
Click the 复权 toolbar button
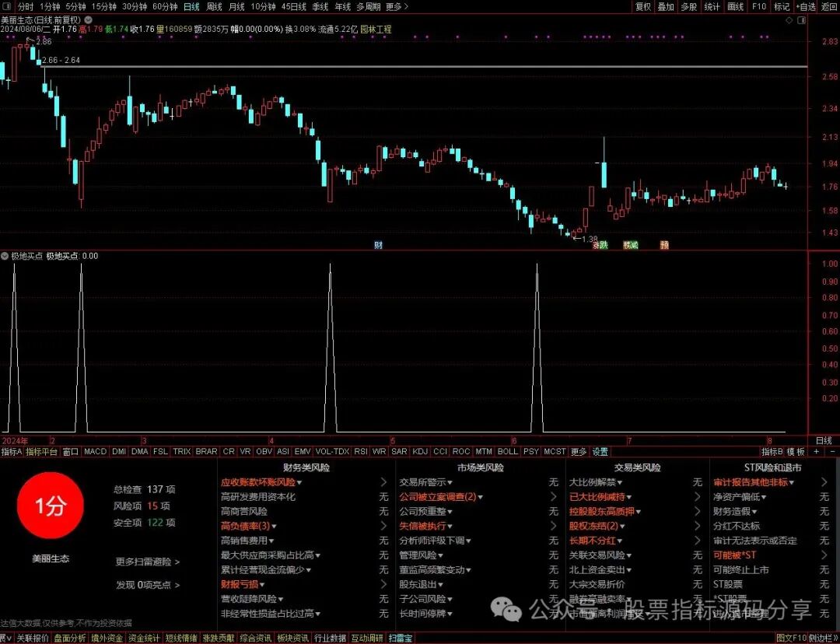pos(643,6)
